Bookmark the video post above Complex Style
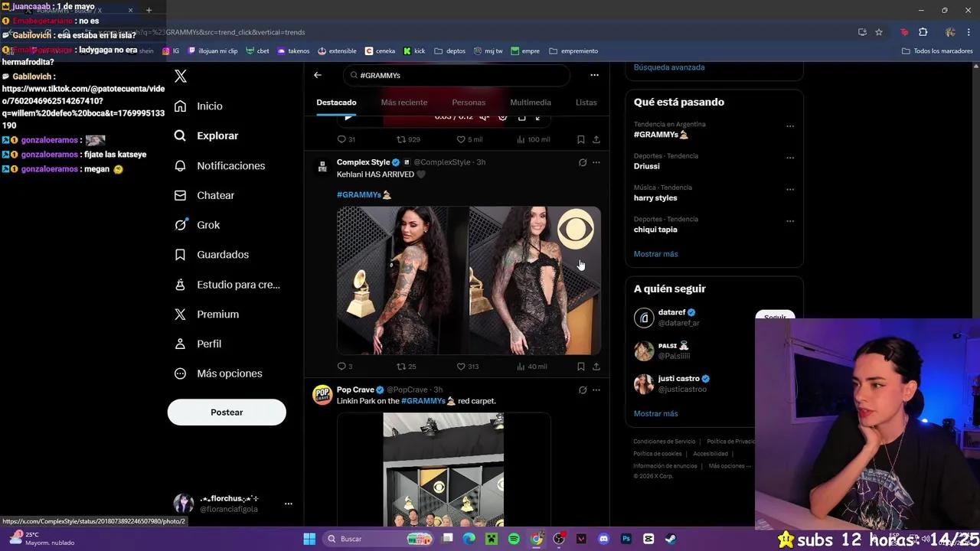The height and width of the screenshot is (551, 980). (580, 139)
